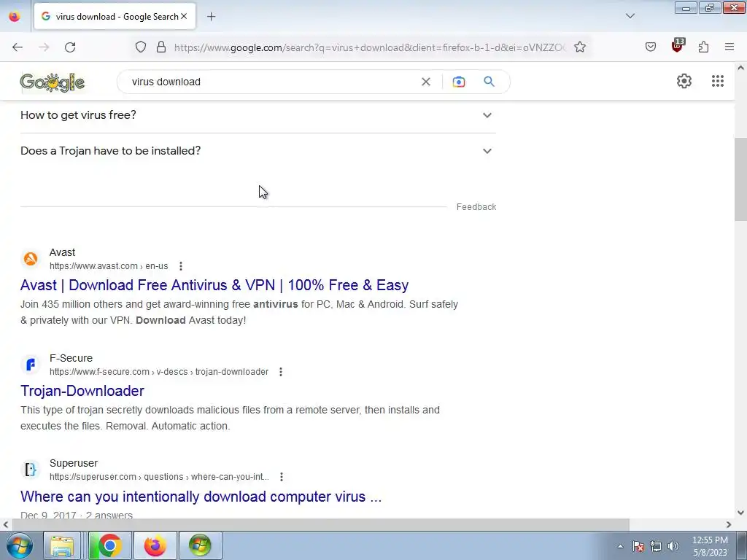
Task: Click the Windows flag app in the taskbar
Action: [201, 545]
